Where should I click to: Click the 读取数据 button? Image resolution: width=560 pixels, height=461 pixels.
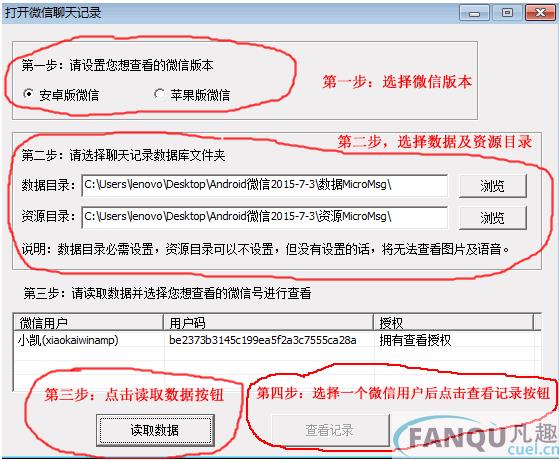[x=155, y=430]
